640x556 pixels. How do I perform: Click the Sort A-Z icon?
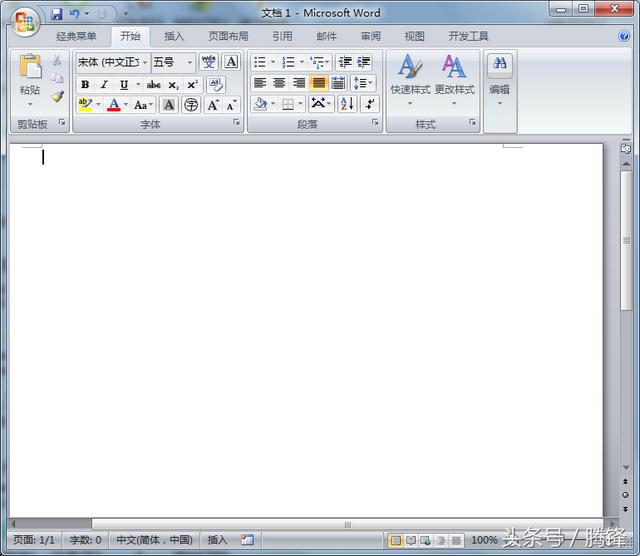pos(347,104)
